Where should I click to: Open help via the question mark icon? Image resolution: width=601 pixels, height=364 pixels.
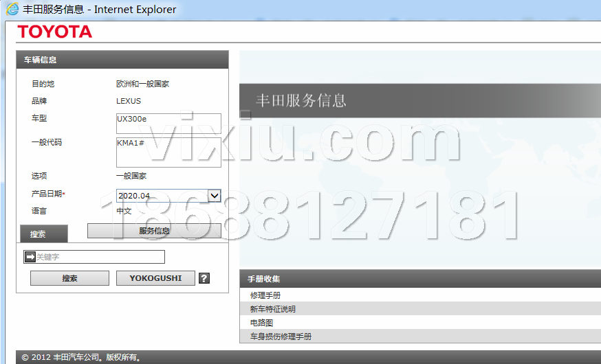(204, 278)
